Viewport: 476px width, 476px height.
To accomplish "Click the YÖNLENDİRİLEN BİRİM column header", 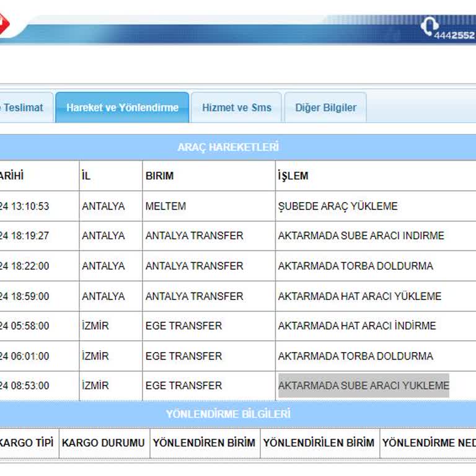I will (x=320, y=443).
